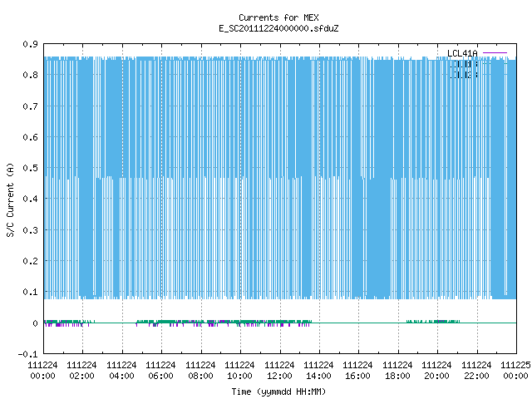The image size is (532, 399).
Task: Click the 111224 18:00 time tick label
Action: [x=397, y=371]
